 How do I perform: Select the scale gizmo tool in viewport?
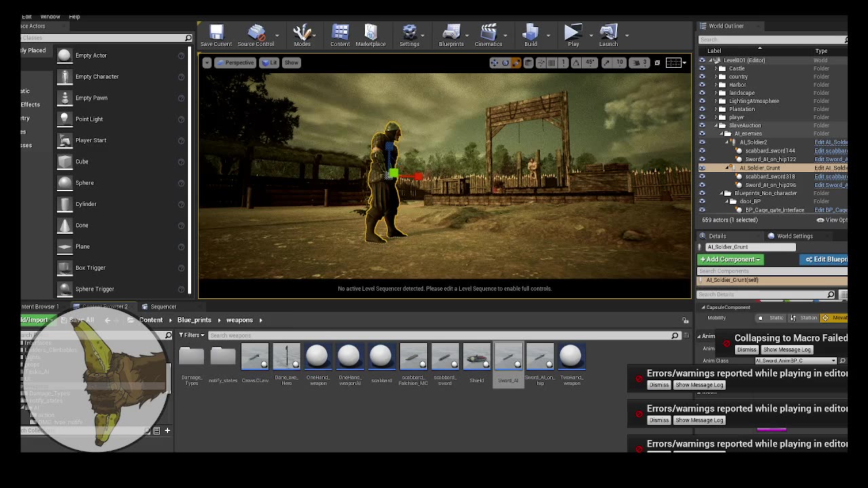(516, 63)
